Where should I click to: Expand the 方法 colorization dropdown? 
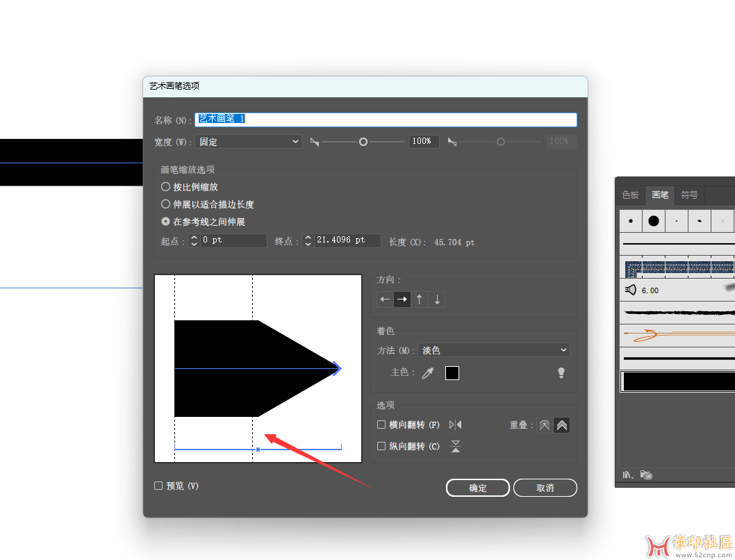point(494,350)
